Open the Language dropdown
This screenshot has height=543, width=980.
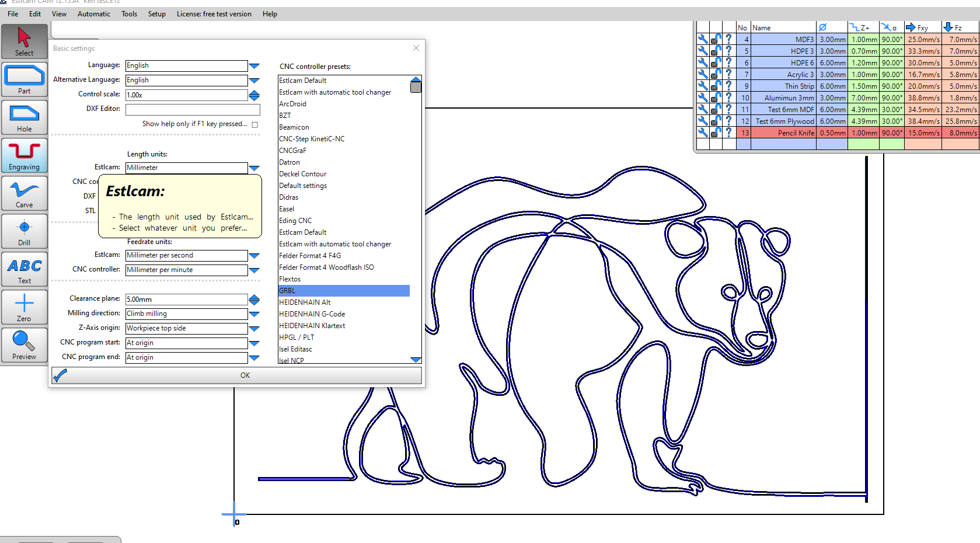pos(254,66)
